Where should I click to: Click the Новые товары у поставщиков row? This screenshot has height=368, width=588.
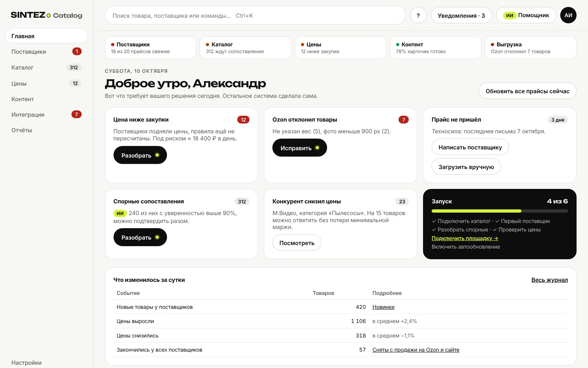pos(341,307)
